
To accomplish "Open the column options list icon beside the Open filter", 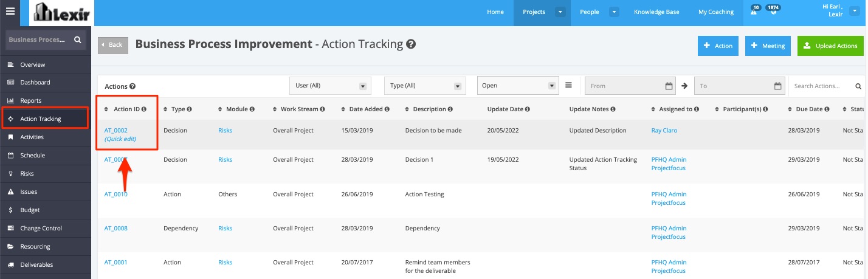I will tap(568, 85).
